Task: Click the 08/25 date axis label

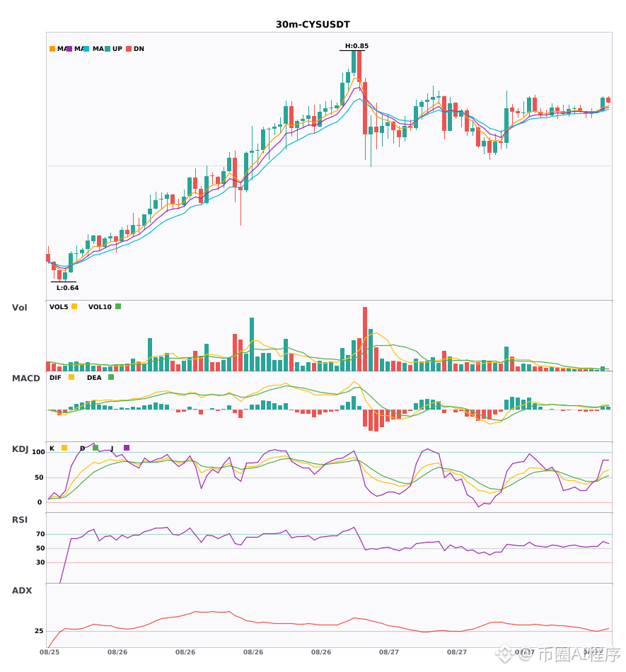Action: [x=50, y=652]
